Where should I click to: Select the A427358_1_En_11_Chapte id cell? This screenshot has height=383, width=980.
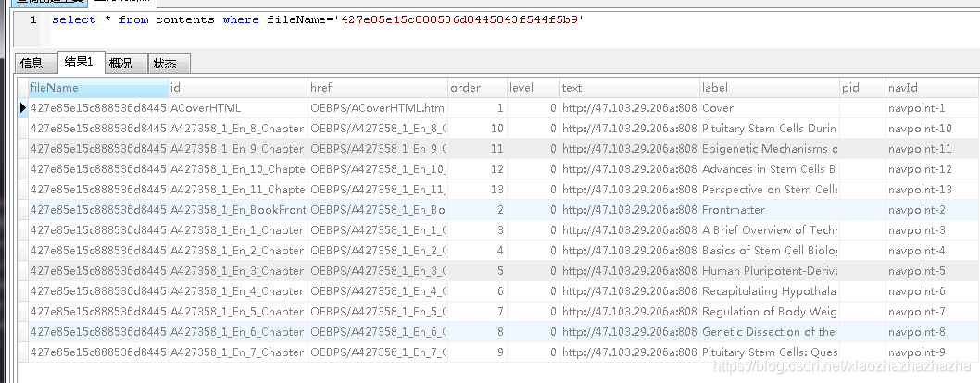[x=238, y=190]
